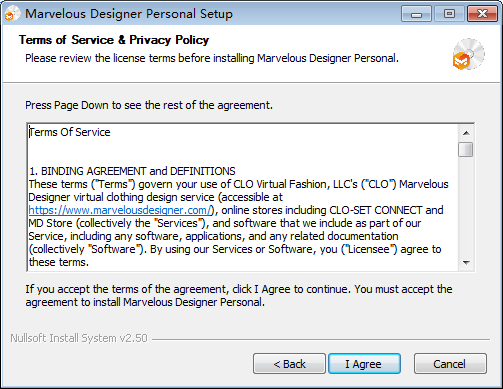Image resolution: width=503 pixels, height=389 pixels.
Task: Maximize the setup window
Action: coord(449,14)
